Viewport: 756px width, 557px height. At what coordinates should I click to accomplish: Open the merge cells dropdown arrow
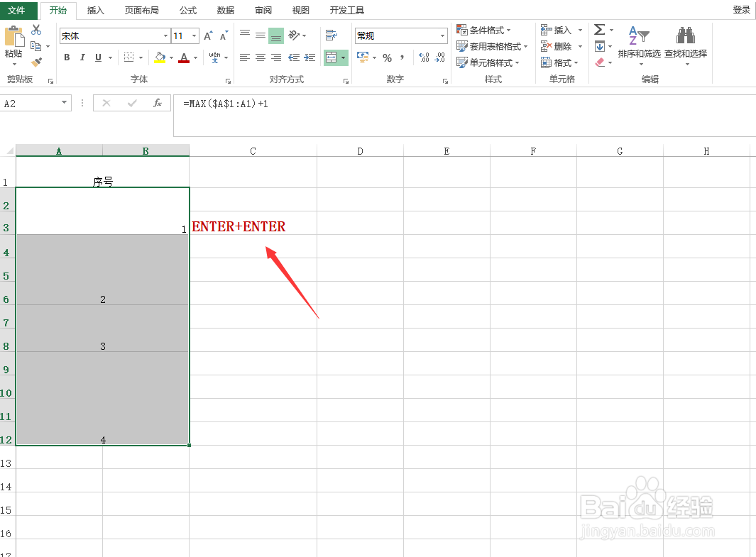click(x=344, y=57)
